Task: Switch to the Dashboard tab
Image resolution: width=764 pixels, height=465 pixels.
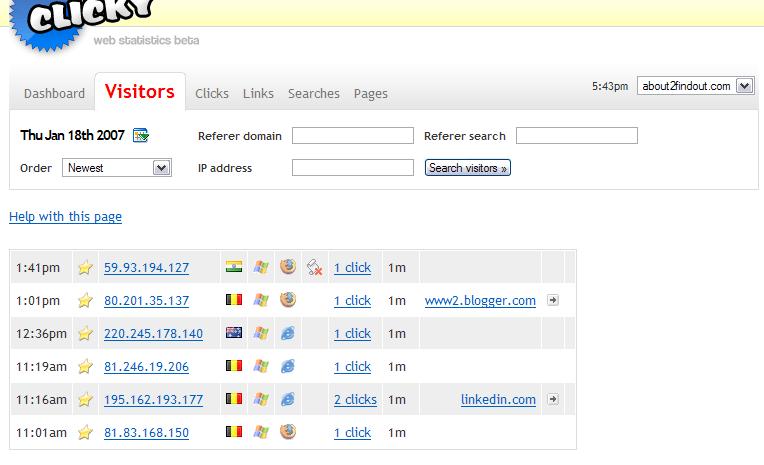Action: (54, 93)
